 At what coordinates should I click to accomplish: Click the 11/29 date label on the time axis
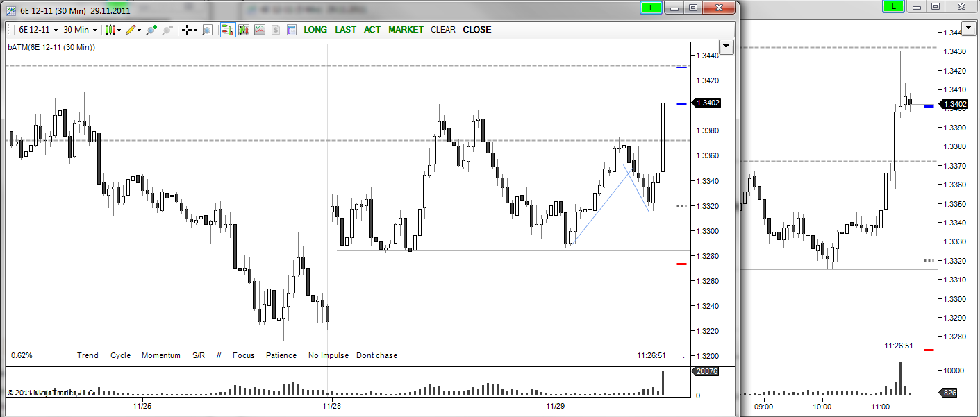pyautogui.click(x=556, y=405)
